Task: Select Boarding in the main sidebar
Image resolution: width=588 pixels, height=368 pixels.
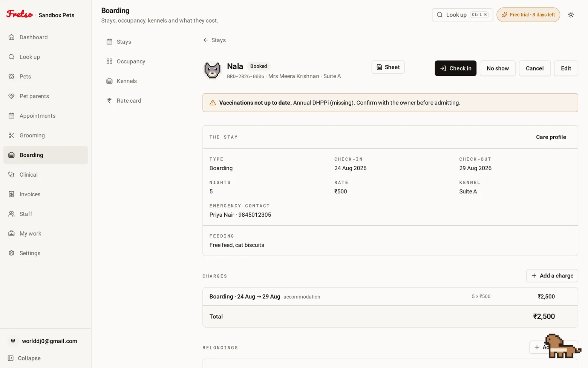Action: [x=46, y=155]
